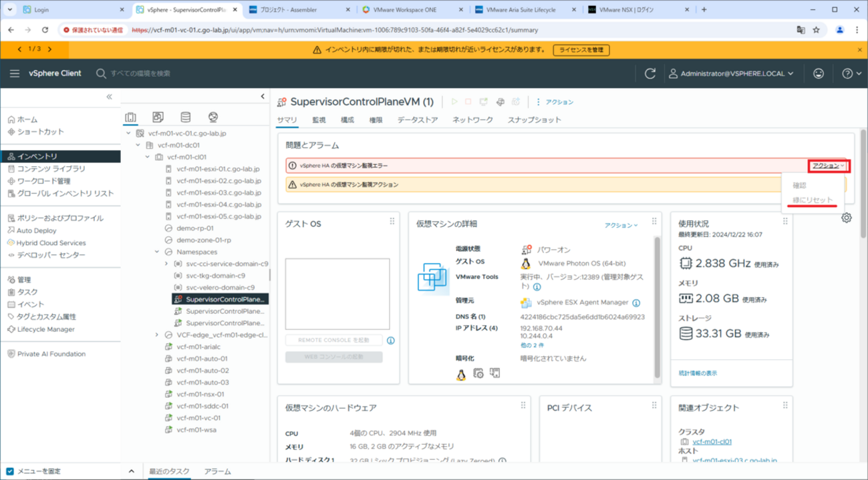This screenshot has height=480, width=868.
Task: Open the Configure (構成) tab
Action: (347, 120)
